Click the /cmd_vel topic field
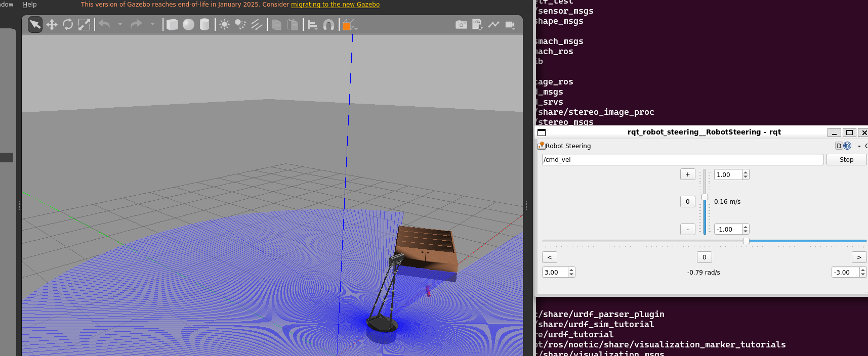Viewport: 868px width, 356px height. coord(682,159)
